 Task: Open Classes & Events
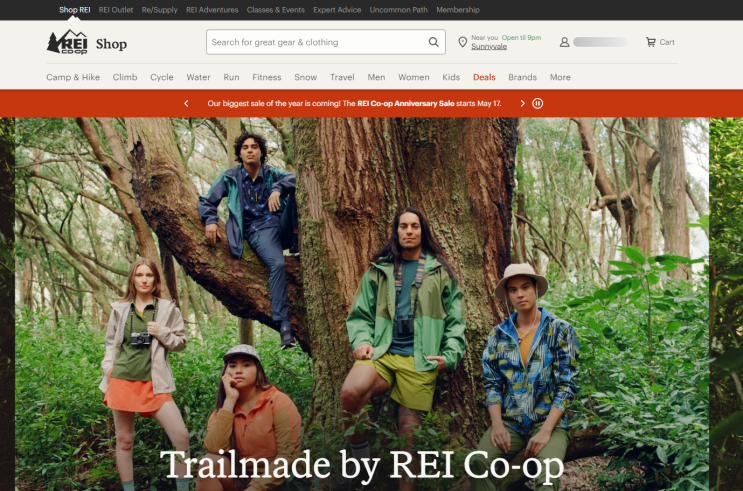(276, 10)
